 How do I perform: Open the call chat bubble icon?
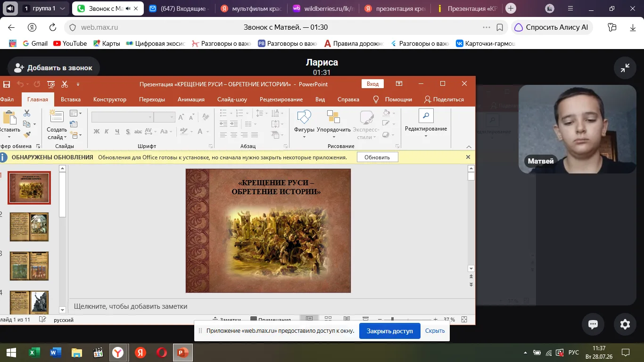[x=593, y=324]
